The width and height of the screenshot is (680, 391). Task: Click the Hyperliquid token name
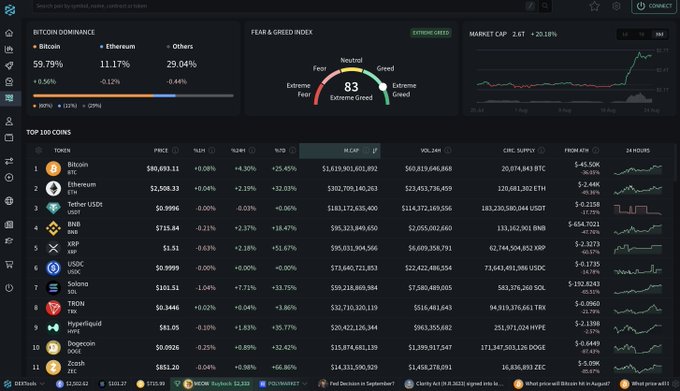click(x=84, y=323)
